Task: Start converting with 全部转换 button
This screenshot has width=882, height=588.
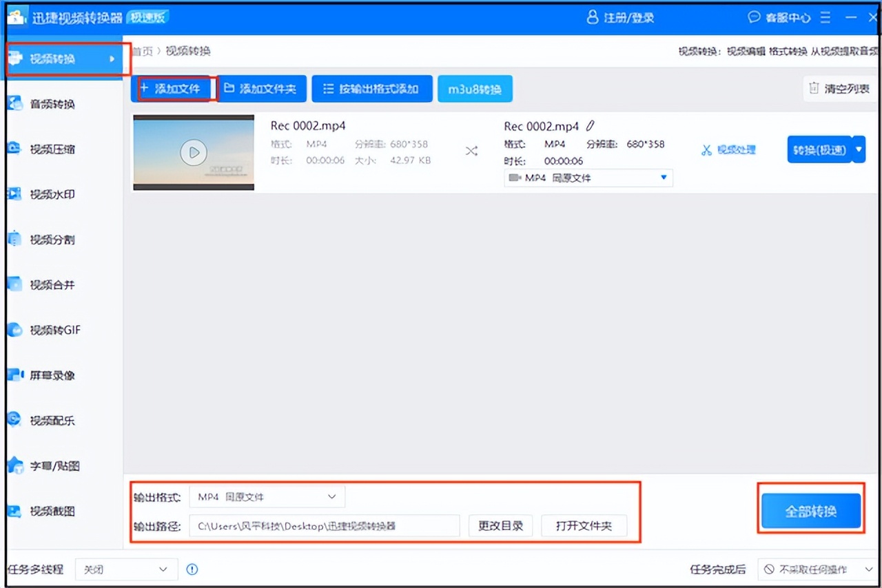Action: [810, 512]
